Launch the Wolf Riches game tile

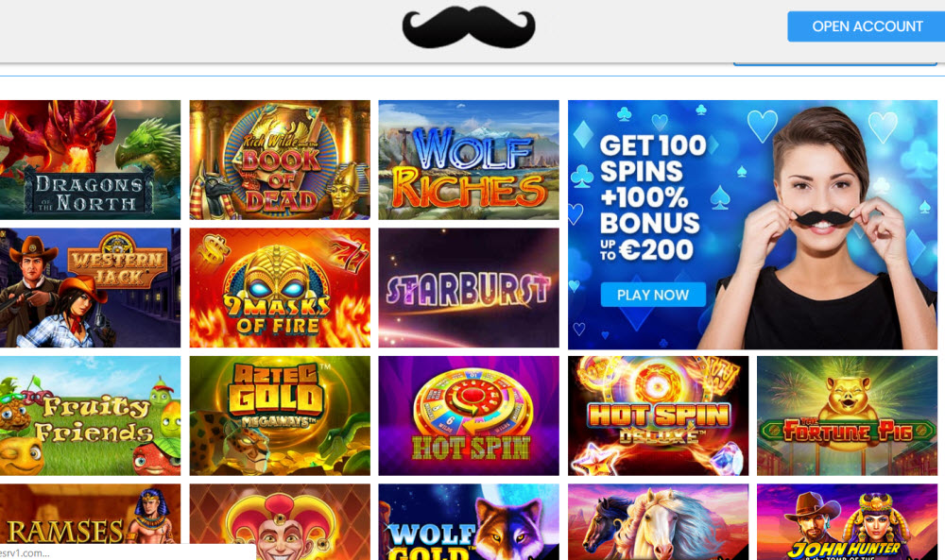(469, 160)
